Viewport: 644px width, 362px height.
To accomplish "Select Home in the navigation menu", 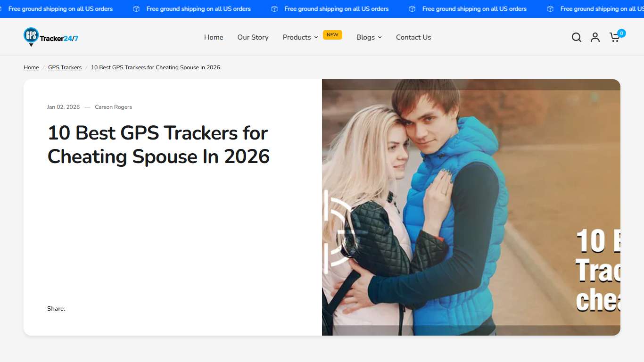I will [213, 37].
